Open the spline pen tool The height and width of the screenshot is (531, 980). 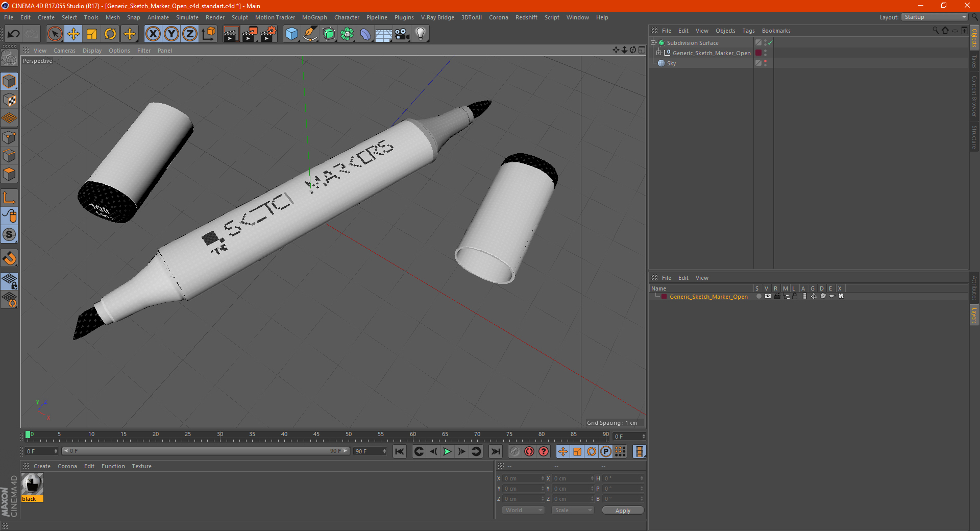click(310, 34)
